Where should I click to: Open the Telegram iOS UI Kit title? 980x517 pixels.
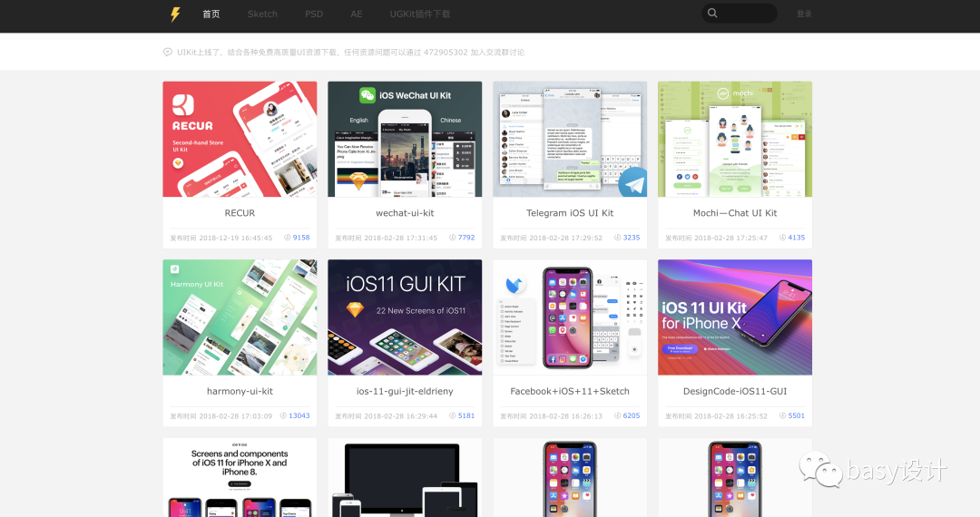coord(570,213)
